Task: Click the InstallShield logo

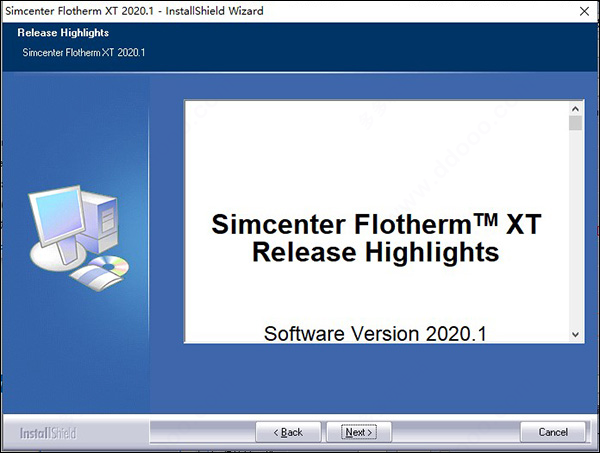Action: 48,433
